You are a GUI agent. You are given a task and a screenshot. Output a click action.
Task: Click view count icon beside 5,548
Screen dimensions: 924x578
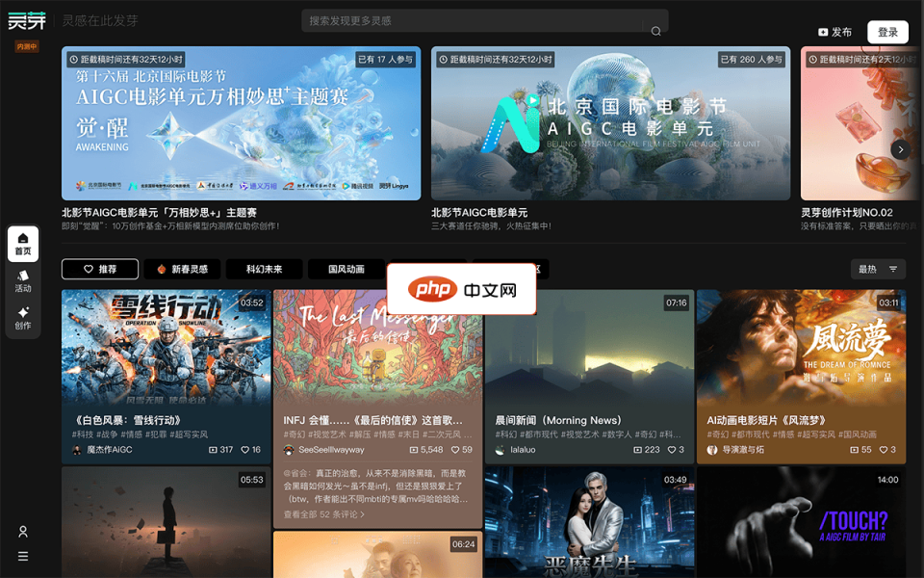(x=414, y=450)
